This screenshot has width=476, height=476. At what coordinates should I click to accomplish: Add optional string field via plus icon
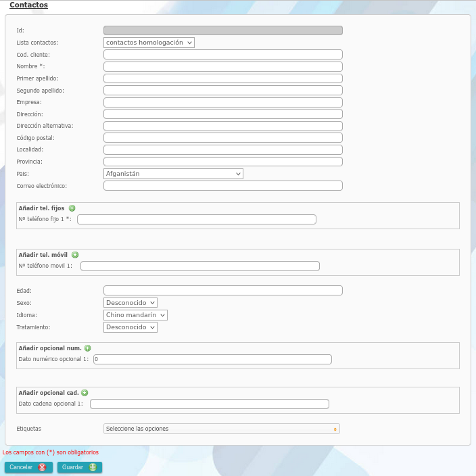[x=85, y=393]
